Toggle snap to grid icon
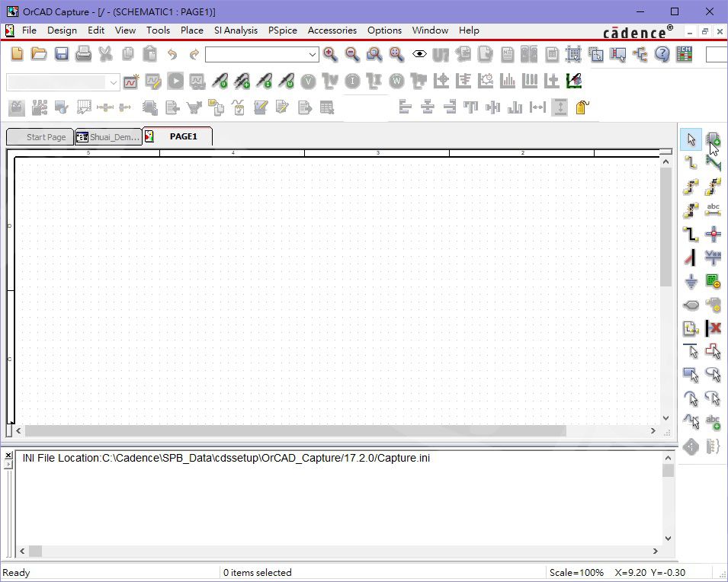The height and width of the screenshot is (582, 728). point(573,54)
